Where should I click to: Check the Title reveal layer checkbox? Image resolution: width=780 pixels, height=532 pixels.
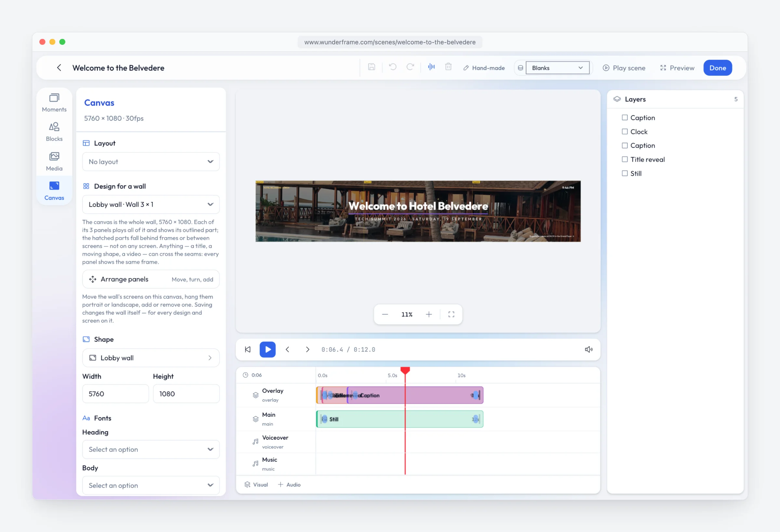tap(625, 159)
